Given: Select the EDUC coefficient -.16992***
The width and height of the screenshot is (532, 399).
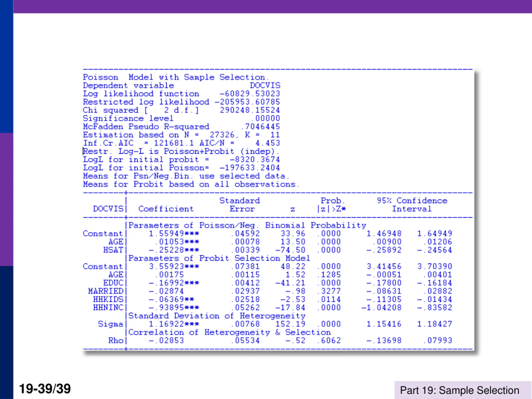Looking at the screenshot, I should (x=174, y=283).
